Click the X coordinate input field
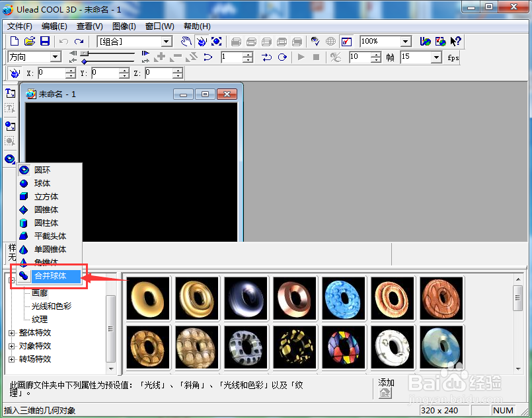The width and height of the screenshot is (532, 418). (x=52, y=73)
